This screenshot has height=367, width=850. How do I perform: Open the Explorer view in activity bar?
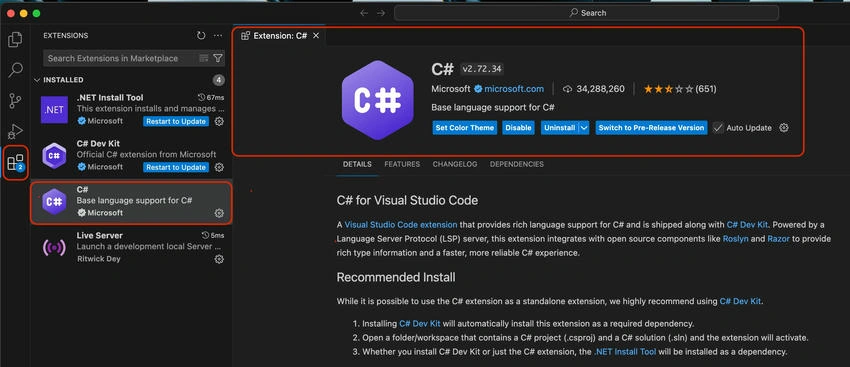point(15,39)
